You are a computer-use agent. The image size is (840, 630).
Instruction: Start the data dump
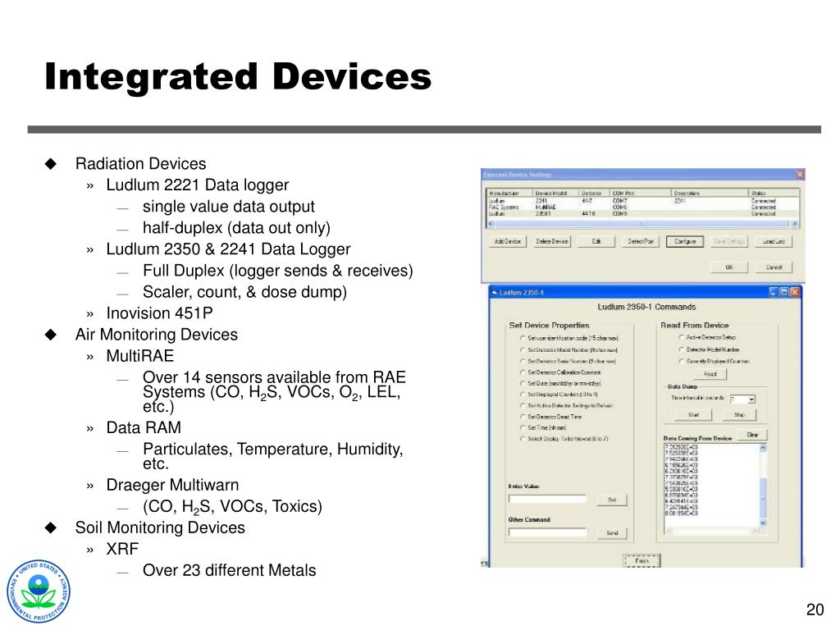coord(693,414)
